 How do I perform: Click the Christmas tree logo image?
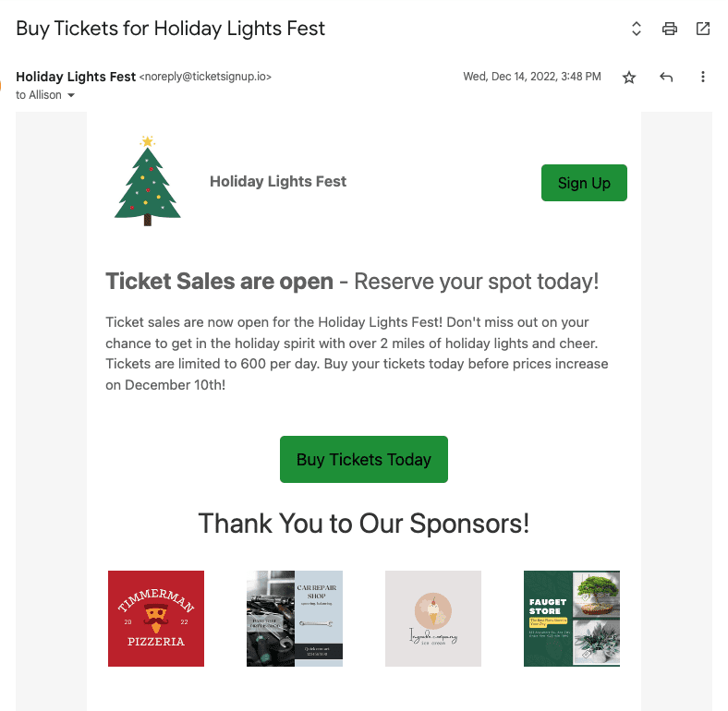pos(147,181)
